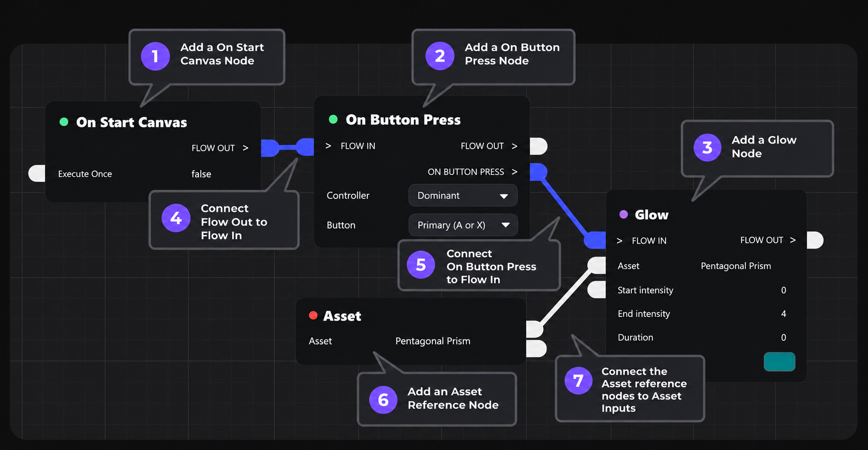The width and height of the screenshot is (868, 450).
Task: Click the Glow Start intensity input port
Action: (x=596, y=290)
